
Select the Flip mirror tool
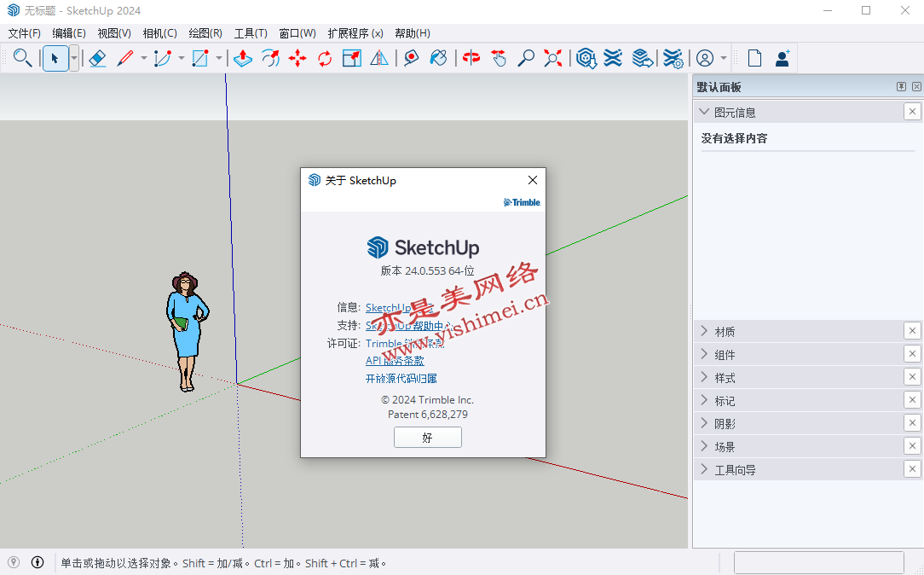[x=379, y=58]
